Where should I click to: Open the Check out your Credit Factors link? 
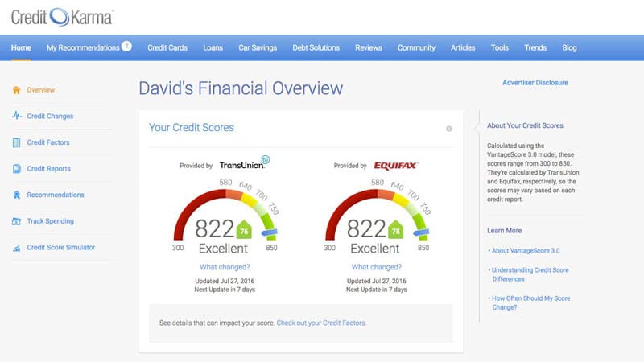tap(321, 323)
